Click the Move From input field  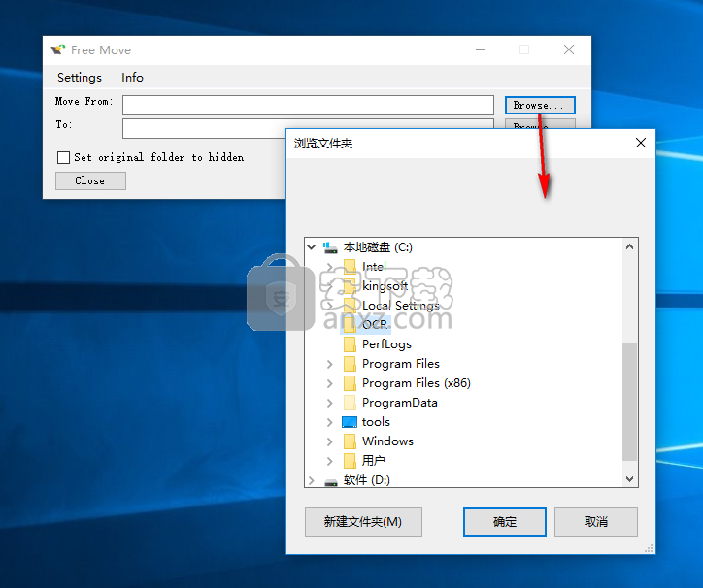click(308, 105)
